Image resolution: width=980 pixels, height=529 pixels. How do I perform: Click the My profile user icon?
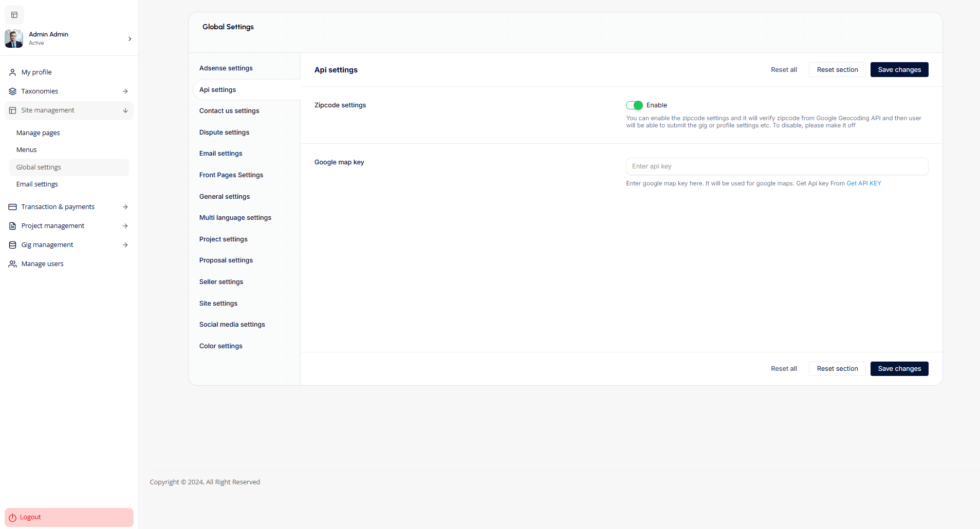click(13, 72)
